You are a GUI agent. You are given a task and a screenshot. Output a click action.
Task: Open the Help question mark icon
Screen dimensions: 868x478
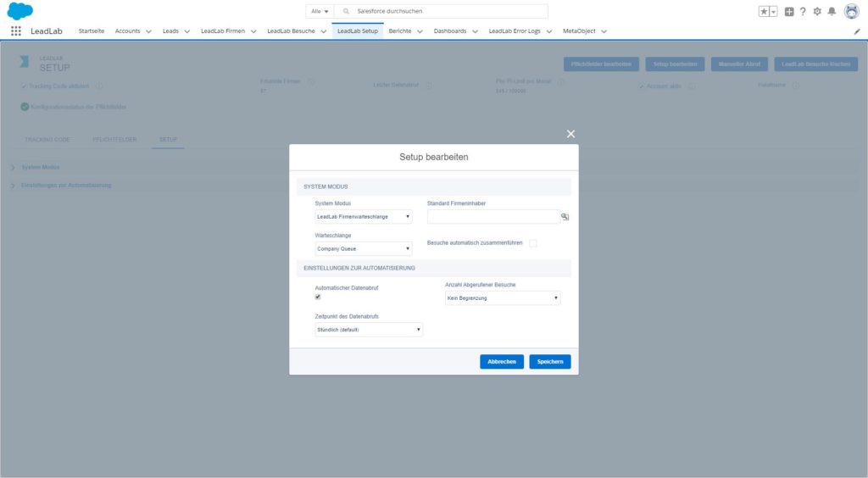coord(803,12)
